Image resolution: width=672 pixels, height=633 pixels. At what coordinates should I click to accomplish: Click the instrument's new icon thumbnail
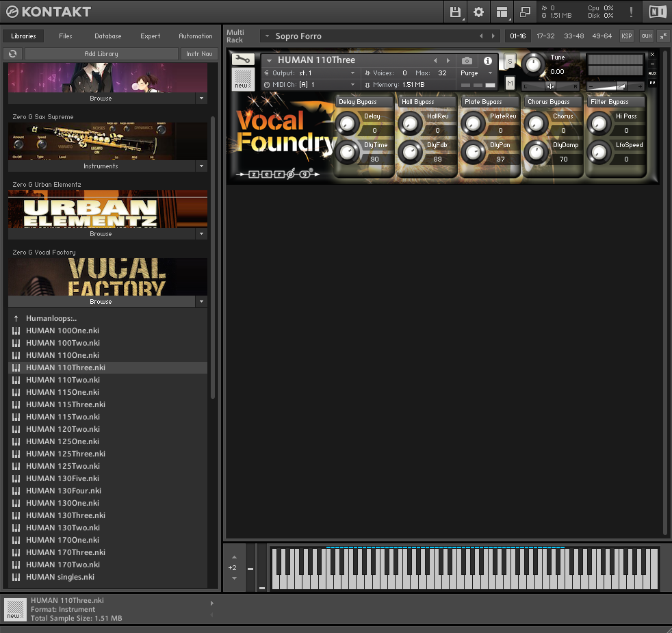click(x=242, y=79)
